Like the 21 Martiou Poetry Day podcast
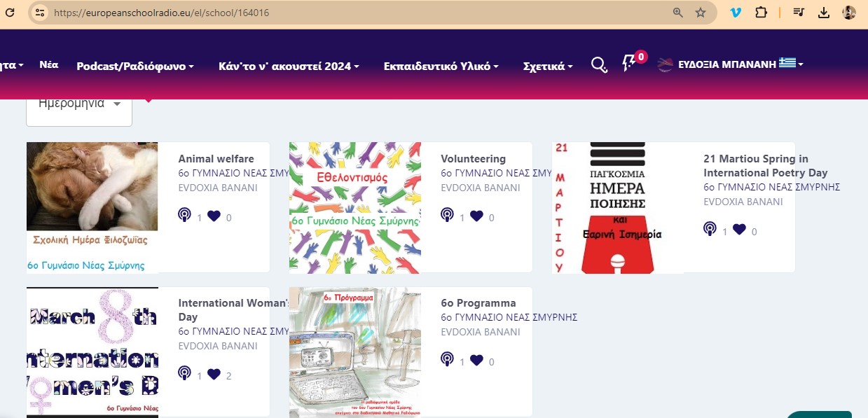This screenshot has height=418, width=868. (740, 230)
